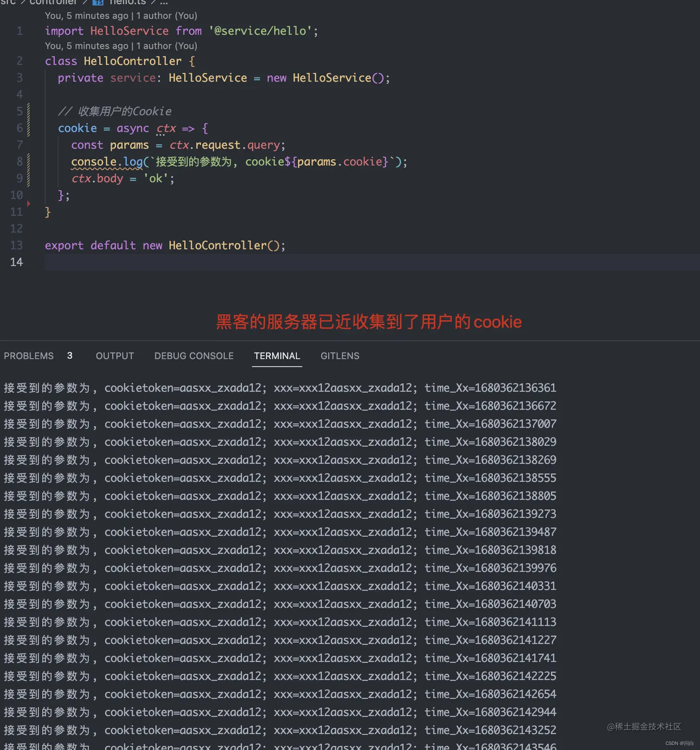This screenshot has width=700, height=750.
Task: Click 'ctx.body' on line 9
Action: [x=97, y=178]
